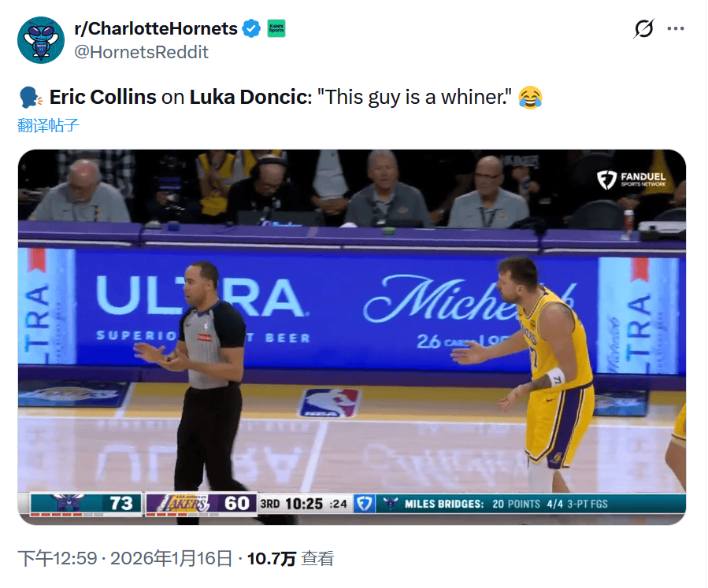Click the FanDuel Sports Network watermark
Image resolution: width=708 pixels, height=588 pixels.
click(632, 179)
